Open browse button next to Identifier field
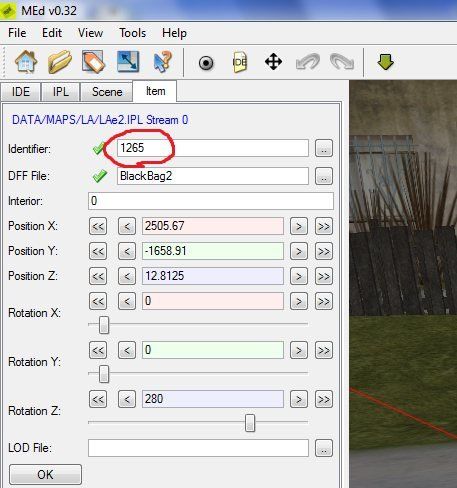The height and width of the screenshot is (488, 457). click(324, 148)
